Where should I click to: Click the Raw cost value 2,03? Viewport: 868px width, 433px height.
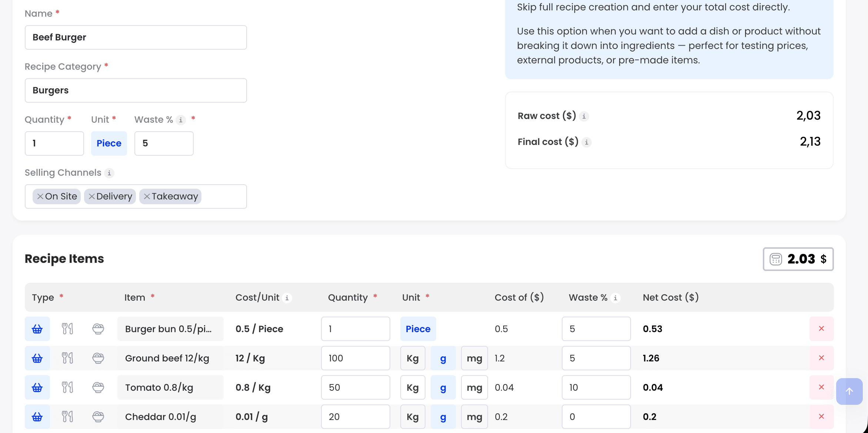point(808,116)
